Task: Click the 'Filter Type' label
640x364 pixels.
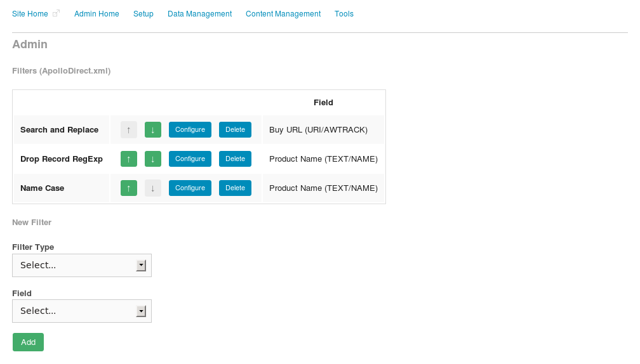Action: tap(33, 247)
